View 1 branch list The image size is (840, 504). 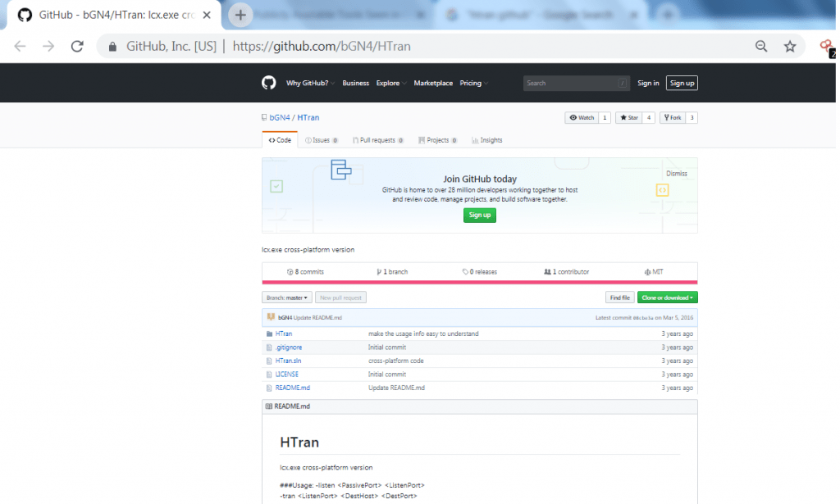coord(392,272)
